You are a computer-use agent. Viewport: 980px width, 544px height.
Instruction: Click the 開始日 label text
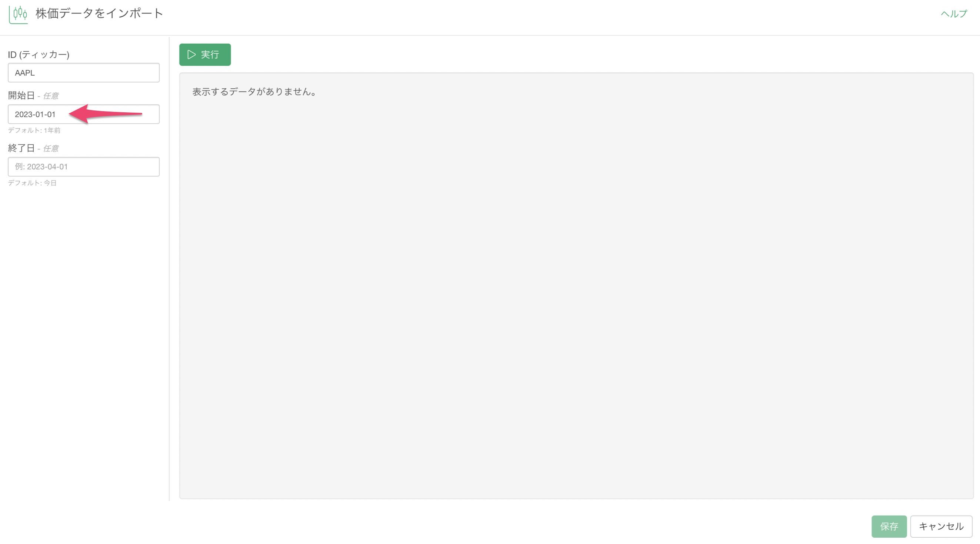[x=21, y=95]
